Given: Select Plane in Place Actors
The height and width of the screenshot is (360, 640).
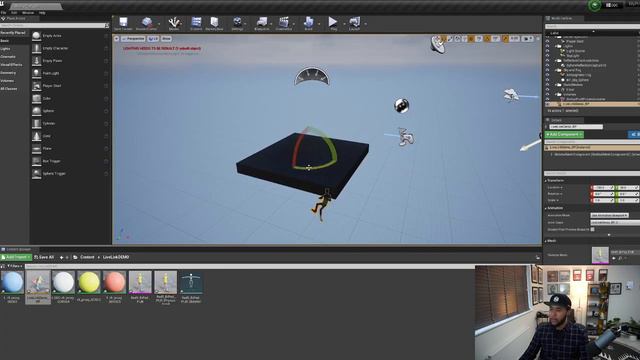Looking at the screenshot, I should click(x=70, y=149).
